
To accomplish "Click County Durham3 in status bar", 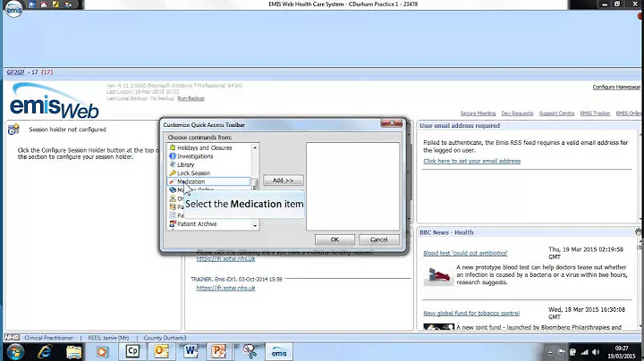I will point(165,338).
